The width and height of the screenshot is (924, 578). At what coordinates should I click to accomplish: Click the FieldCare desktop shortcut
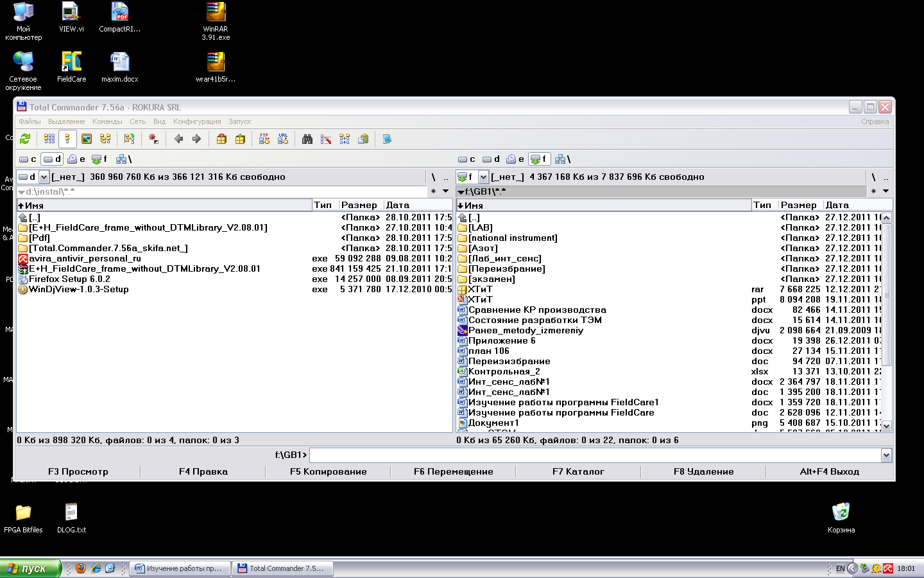point(71,67)
